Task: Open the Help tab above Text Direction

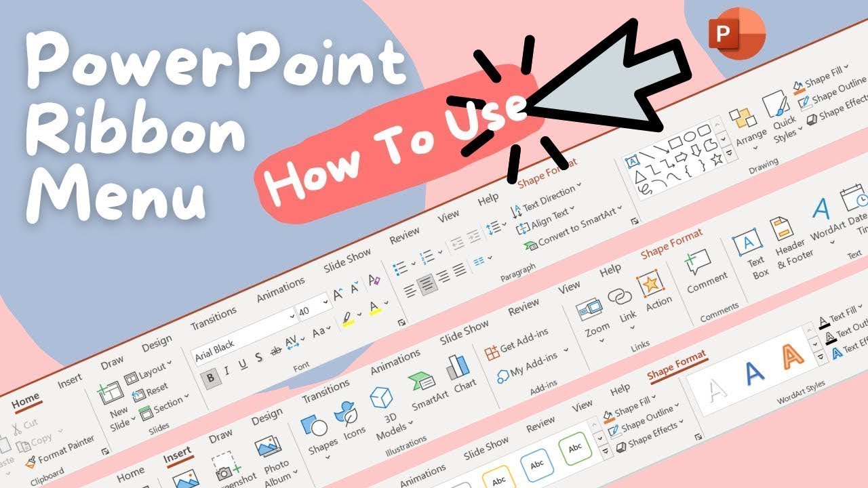Action: (x=488, y=200)
